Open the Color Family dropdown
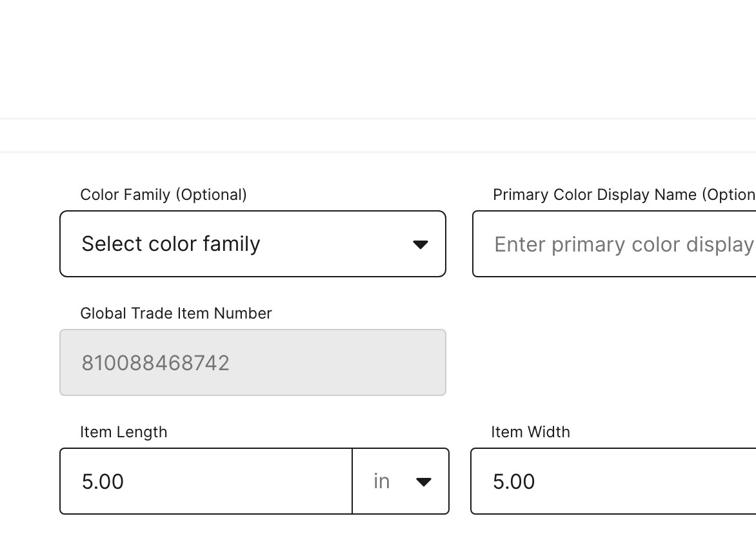 (x=253, y=244)
